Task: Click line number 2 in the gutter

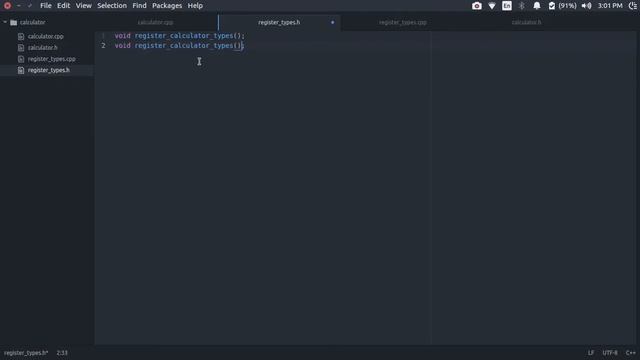Action: coord(103,46)
